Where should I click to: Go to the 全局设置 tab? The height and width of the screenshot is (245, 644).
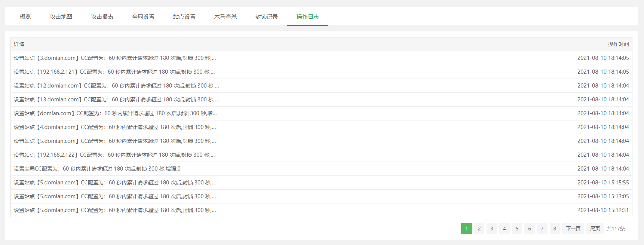coord(143,16)
